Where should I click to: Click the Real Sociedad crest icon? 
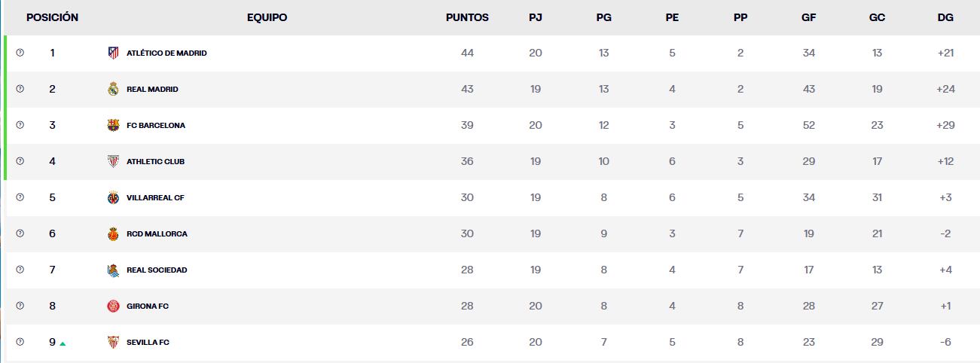point(113,270)
